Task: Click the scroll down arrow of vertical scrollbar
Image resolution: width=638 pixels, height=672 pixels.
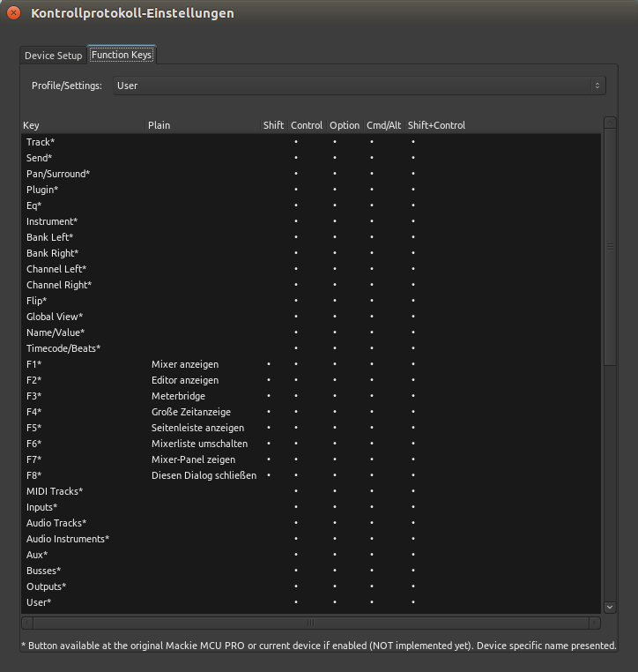Action: coord(610,608)
